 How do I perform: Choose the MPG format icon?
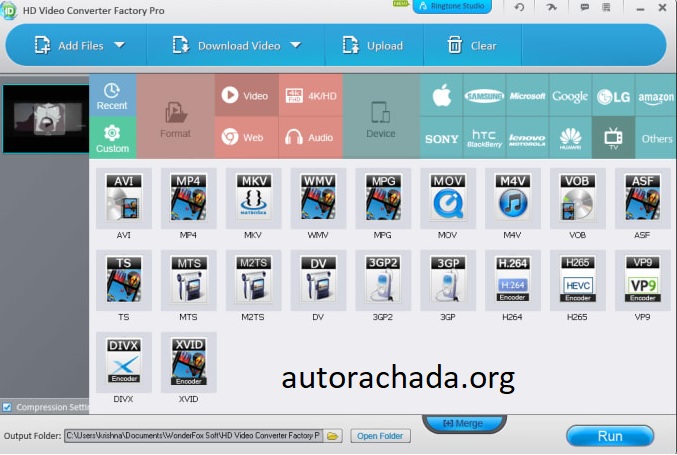point(383,198)
